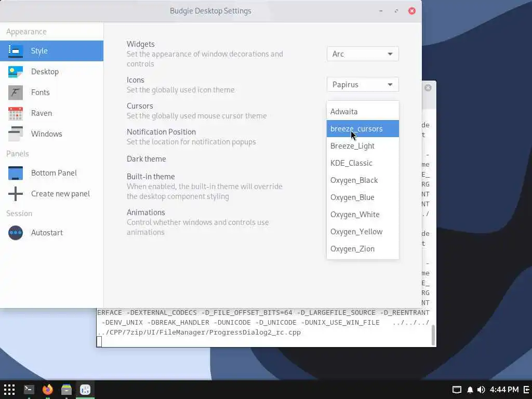Open the Fonts settings icon
This screenshot has width=532, height=399.
(x=15, y=92)
